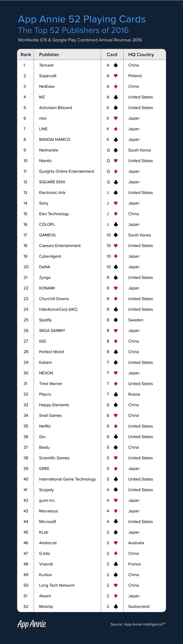
Task: Select the heart icon in Niantic's row
Action: (116, 161)
